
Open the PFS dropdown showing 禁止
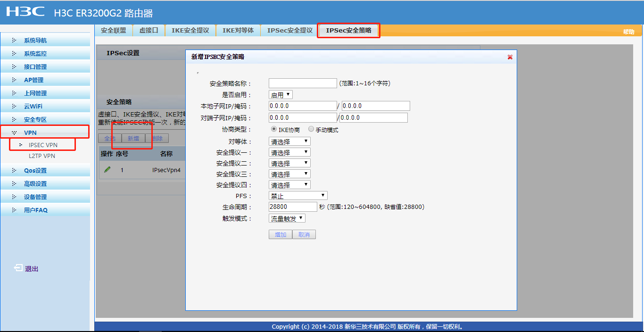click(x=297, y=195)
